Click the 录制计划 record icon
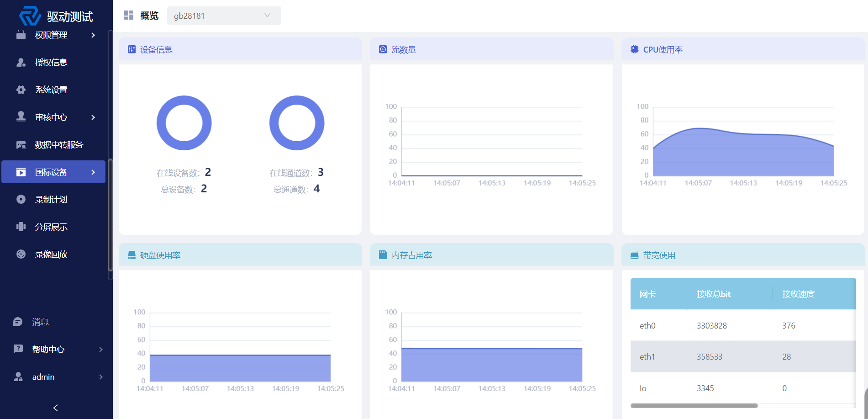The height and width of the screenshot is (419, 868). point(21,199)
